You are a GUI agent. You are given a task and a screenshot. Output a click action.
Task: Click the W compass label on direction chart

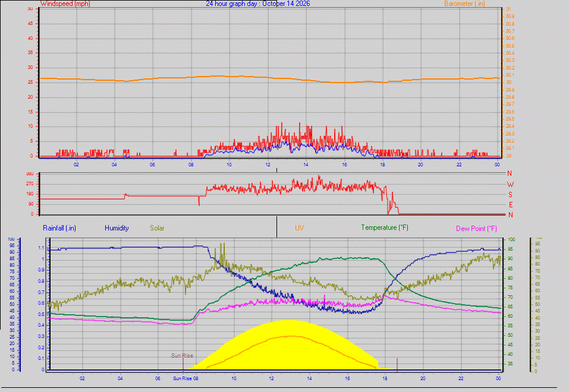[510, 185]
